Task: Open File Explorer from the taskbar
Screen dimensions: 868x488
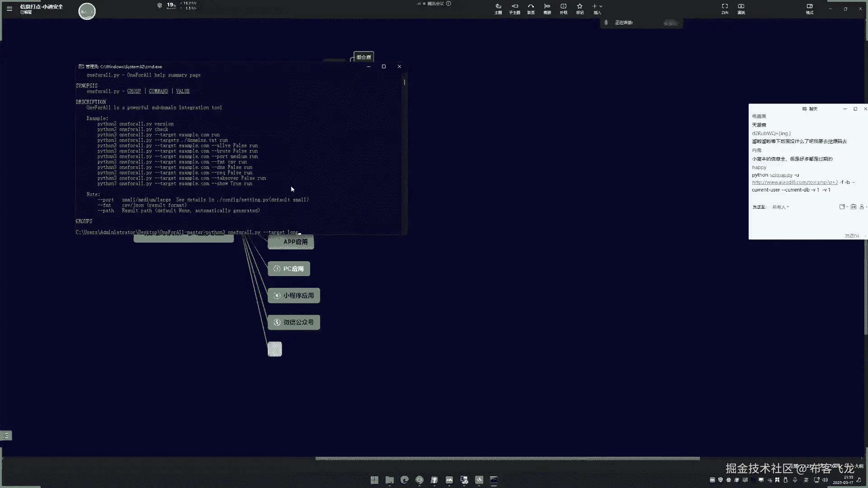Action: click(389, 480)
